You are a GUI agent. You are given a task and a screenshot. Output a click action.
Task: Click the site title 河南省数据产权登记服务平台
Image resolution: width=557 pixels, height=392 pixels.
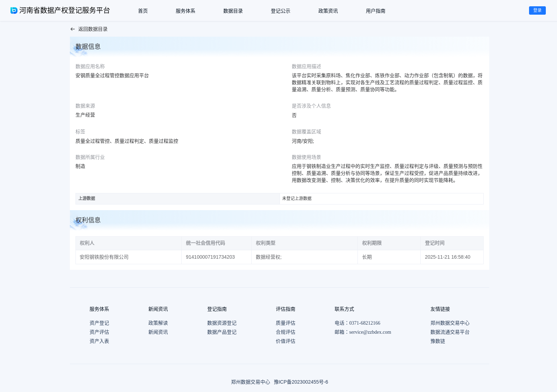click(x=65, y=10)
